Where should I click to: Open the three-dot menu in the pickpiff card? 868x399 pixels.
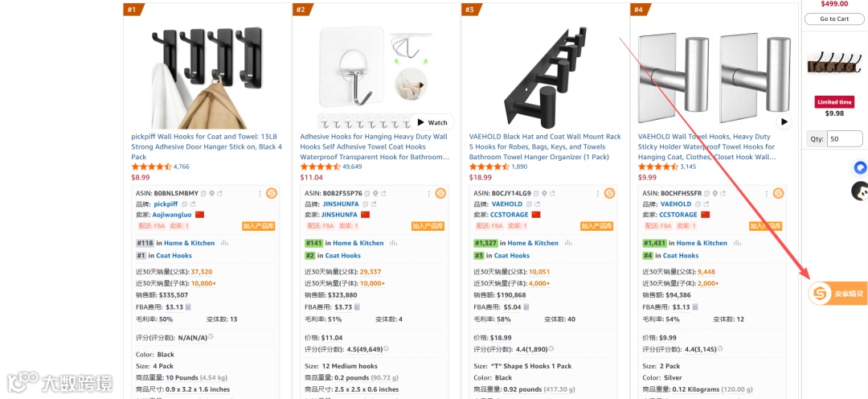pyautogui.click(x=260, y=193)
